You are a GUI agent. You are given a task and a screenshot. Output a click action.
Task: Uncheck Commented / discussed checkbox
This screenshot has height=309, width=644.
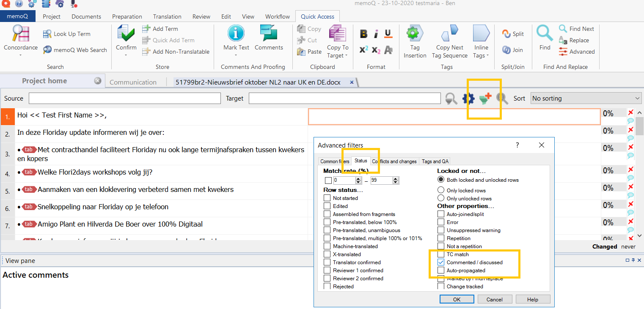[441, 263]
